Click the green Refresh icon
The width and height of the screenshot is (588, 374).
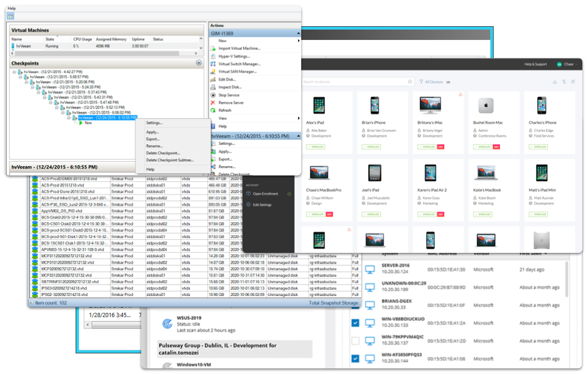(213, 111)
